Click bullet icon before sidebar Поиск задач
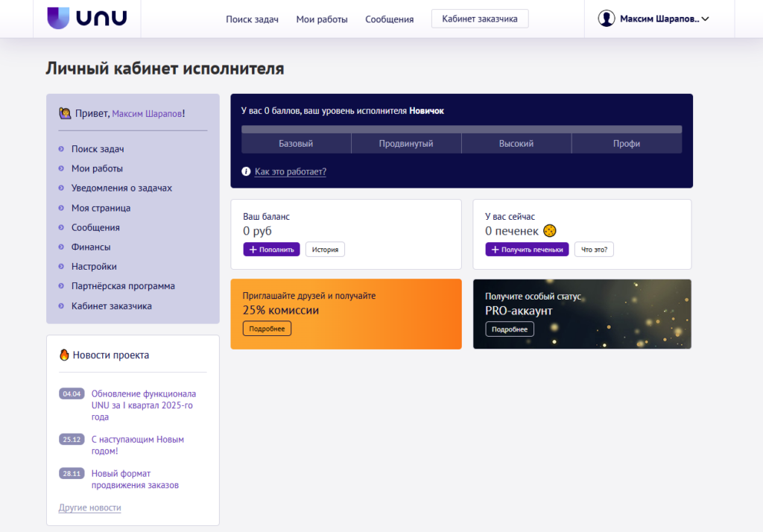Viewport: 763px width, 532px height. (x=61, y=149)
